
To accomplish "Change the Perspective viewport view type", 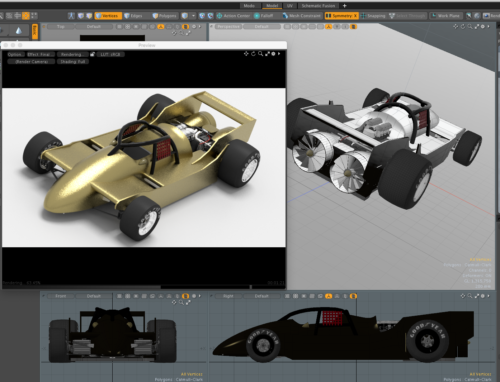I will 228,26.
